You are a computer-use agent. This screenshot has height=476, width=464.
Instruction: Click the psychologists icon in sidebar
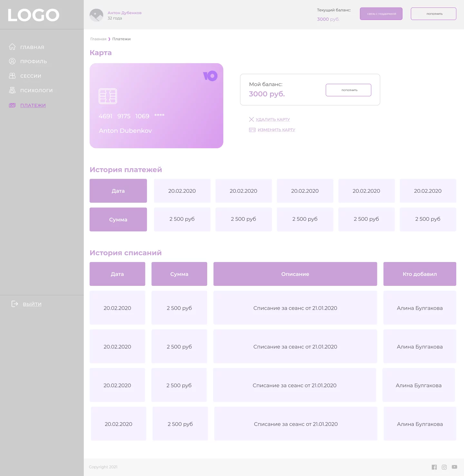click(12, 90)
